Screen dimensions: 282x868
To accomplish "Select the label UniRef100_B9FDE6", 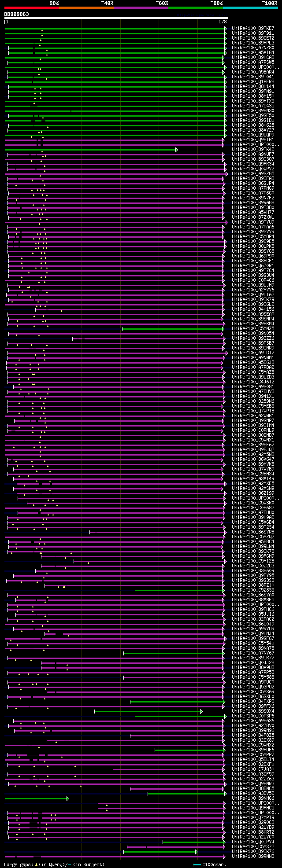I will click(253, 750).
